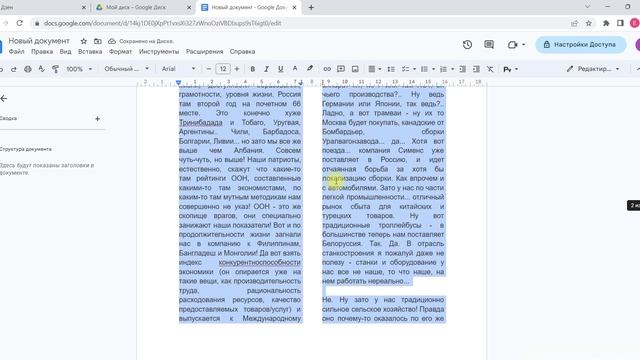Click the Структура документа heading

26,149
